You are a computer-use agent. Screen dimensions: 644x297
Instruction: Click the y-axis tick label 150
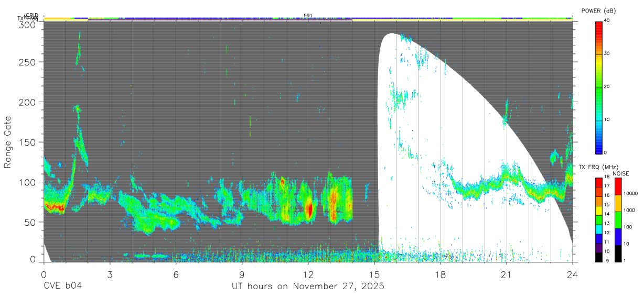[28, 142]
